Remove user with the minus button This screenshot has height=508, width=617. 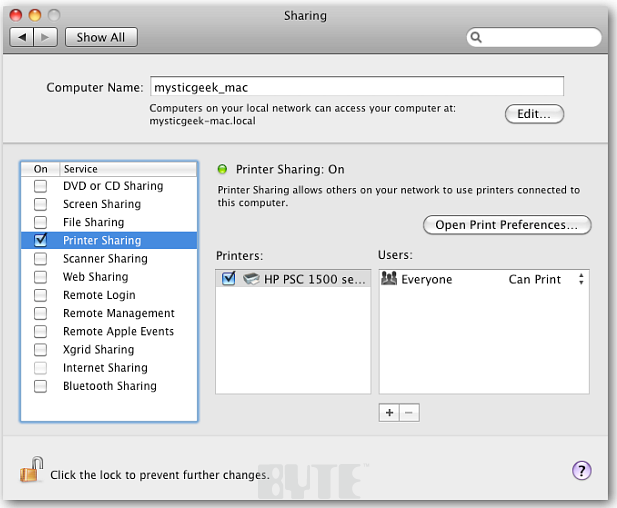tap(409, 412)
